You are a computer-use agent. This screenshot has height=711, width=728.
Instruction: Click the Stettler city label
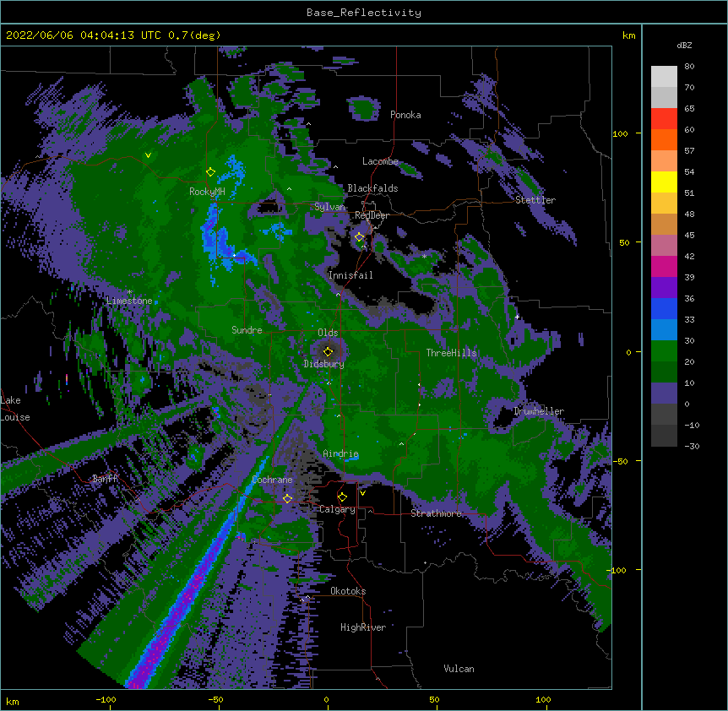(x=535, y=200)
